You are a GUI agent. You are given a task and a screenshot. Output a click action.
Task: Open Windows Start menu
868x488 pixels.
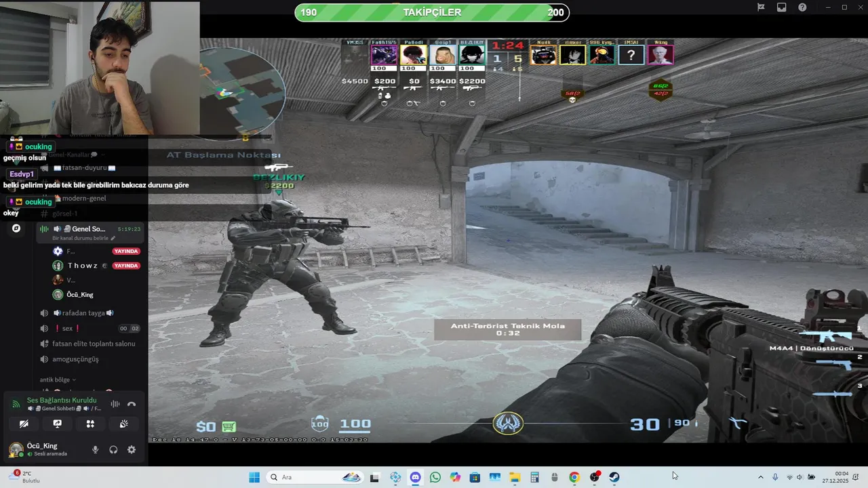click(254, 477)
